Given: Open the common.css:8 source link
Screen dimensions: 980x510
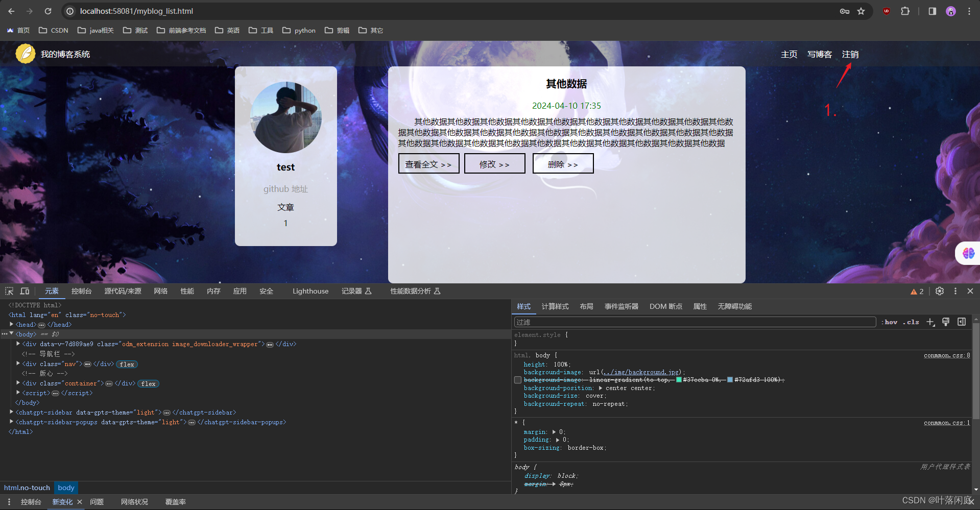Looking at the screenshot, I should pyautogui.click(x=947, y=355).
